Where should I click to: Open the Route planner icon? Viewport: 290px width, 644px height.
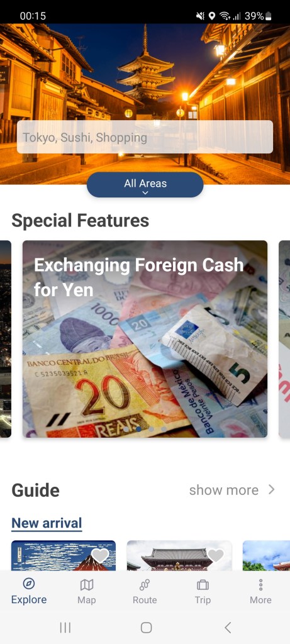[x=145, y=584]
